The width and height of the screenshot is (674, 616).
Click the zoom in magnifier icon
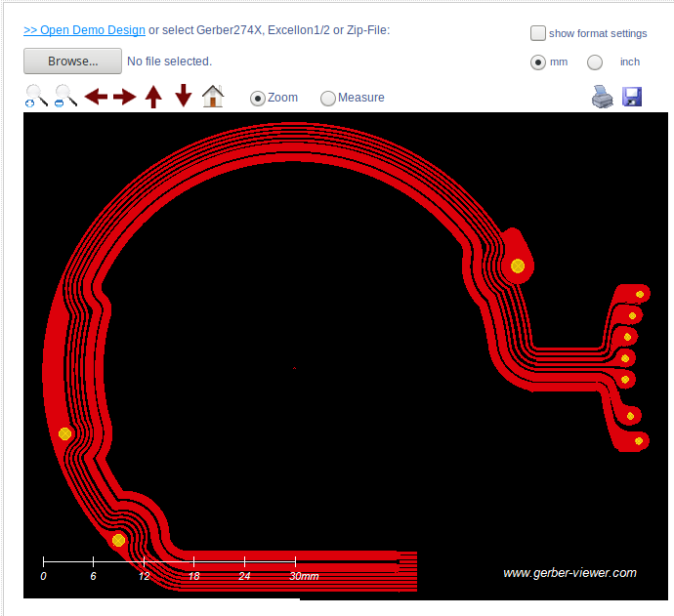36,96
